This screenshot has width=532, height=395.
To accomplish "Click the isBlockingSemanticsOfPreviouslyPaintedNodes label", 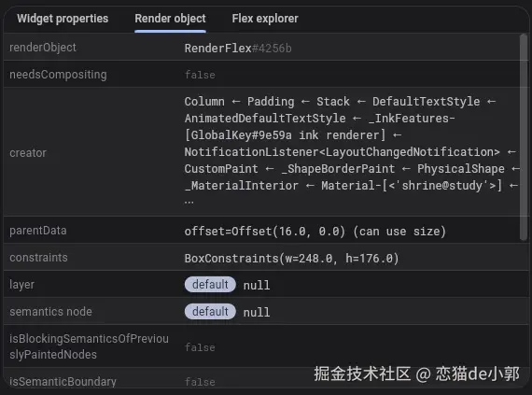I will 89,346.
